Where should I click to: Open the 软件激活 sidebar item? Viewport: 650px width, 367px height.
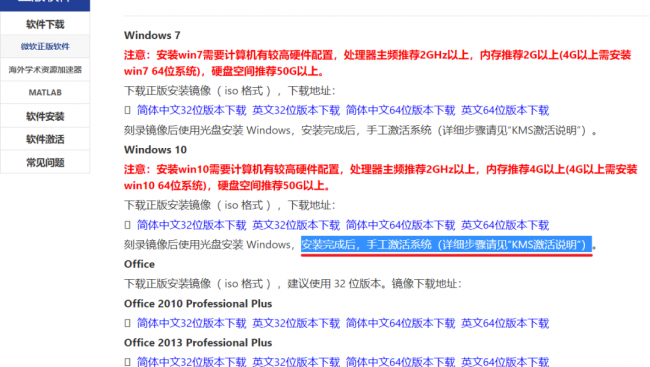tap(45, 139)
